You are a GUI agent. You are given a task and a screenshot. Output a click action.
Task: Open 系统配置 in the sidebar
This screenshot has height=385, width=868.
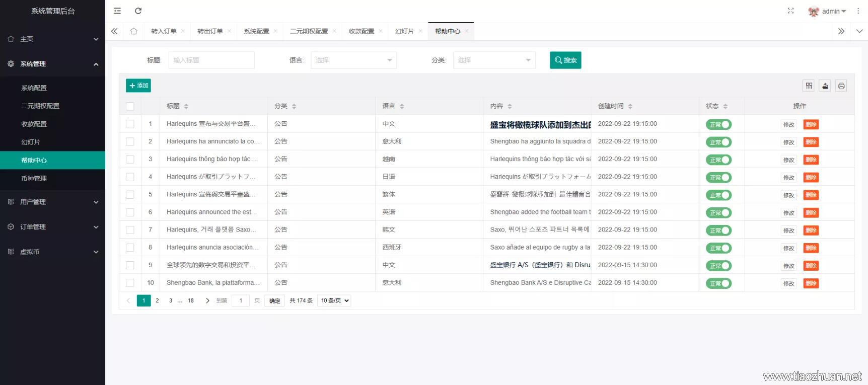52,88
